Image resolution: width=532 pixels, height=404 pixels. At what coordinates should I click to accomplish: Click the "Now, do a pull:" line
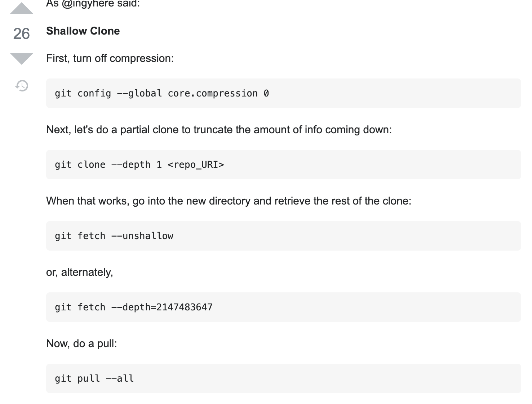tap(81, 344)
